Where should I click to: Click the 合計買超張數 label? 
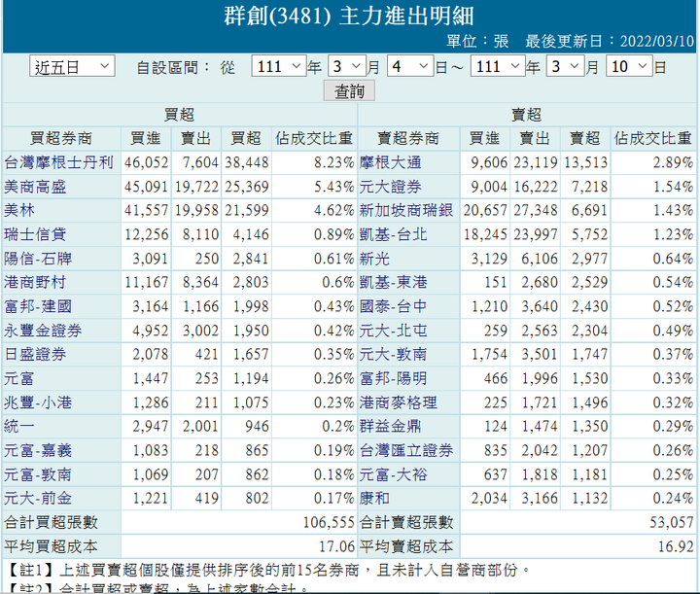(51, 522)
